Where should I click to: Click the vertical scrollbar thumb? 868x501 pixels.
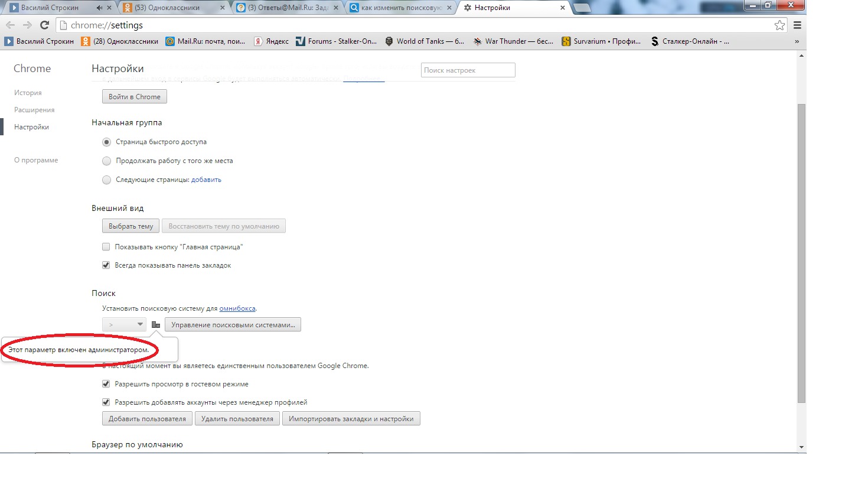coord(801,254)
